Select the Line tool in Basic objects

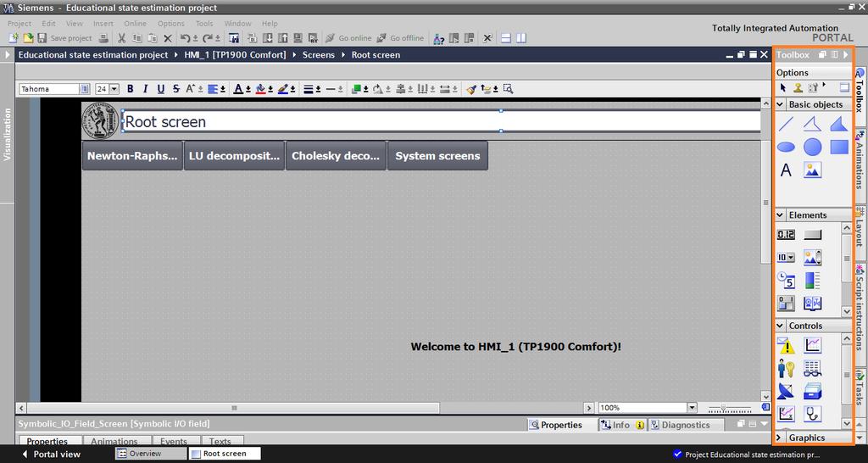(786, 124)
